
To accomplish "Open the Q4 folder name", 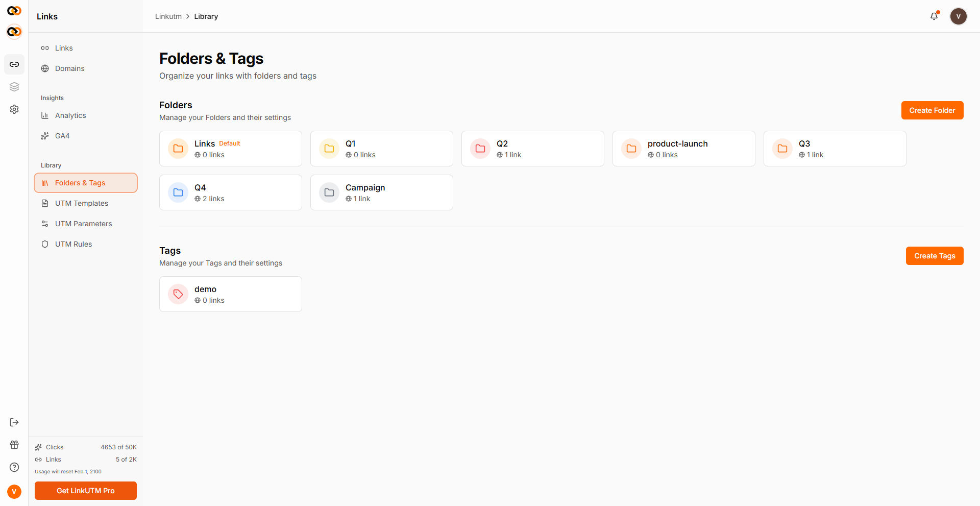I will pos(200,187).
